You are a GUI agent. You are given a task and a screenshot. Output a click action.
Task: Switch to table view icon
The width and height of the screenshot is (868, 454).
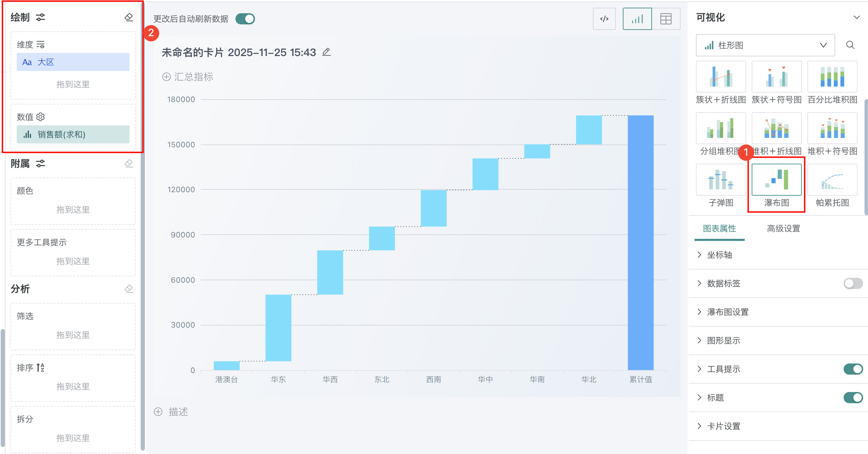(666, 19)
